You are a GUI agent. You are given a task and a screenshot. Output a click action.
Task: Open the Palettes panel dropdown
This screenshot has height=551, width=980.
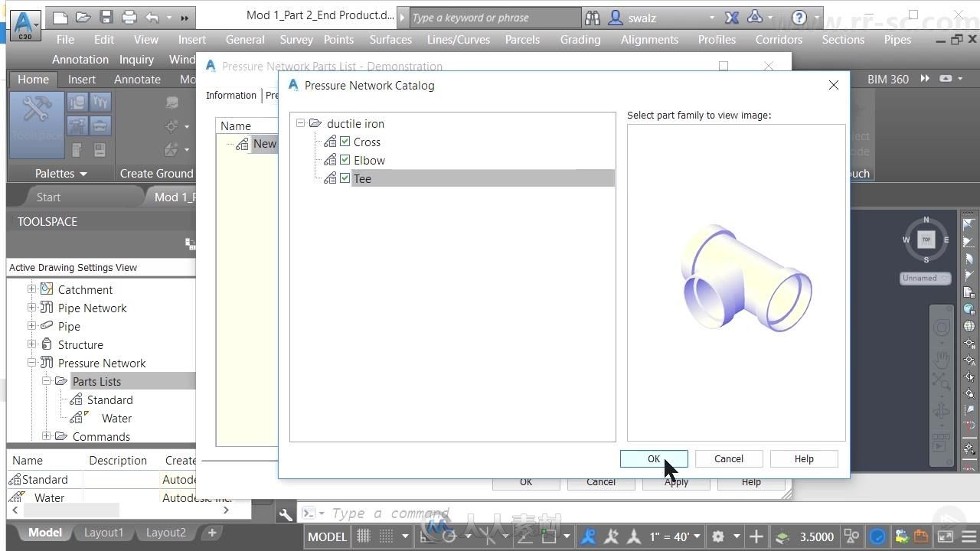61,174
